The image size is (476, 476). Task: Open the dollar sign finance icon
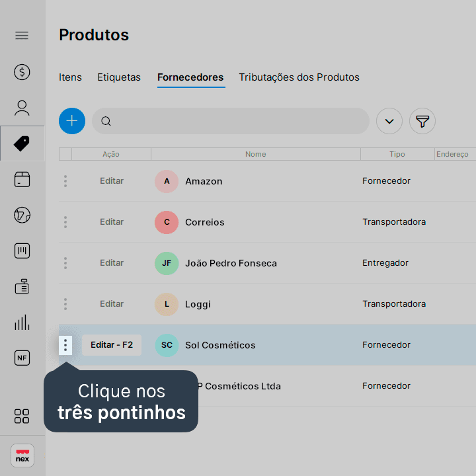[22, 72]
